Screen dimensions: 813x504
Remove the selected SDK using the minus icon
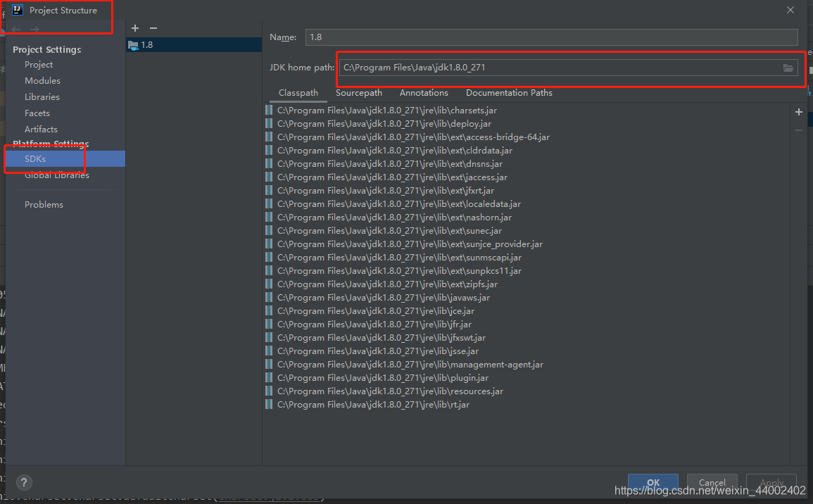click(x=153, y=27)
